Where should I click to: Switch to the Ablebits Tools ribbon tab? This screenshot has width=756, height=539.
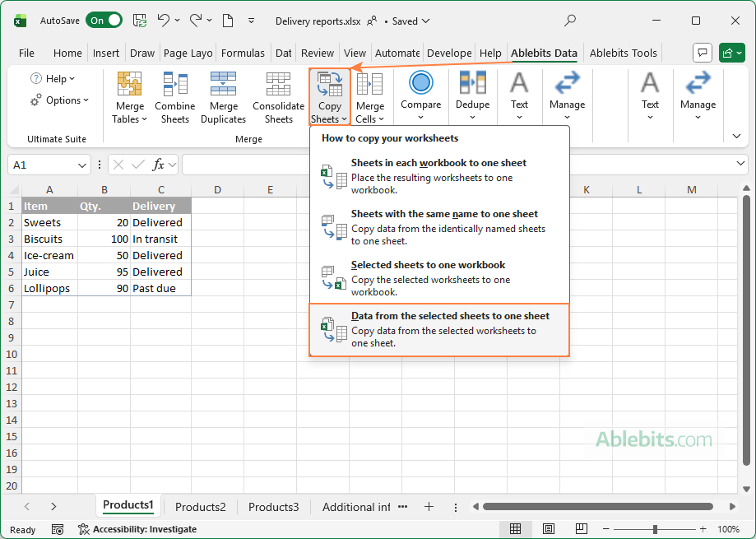pyautogui.click(x=623, y=52)
